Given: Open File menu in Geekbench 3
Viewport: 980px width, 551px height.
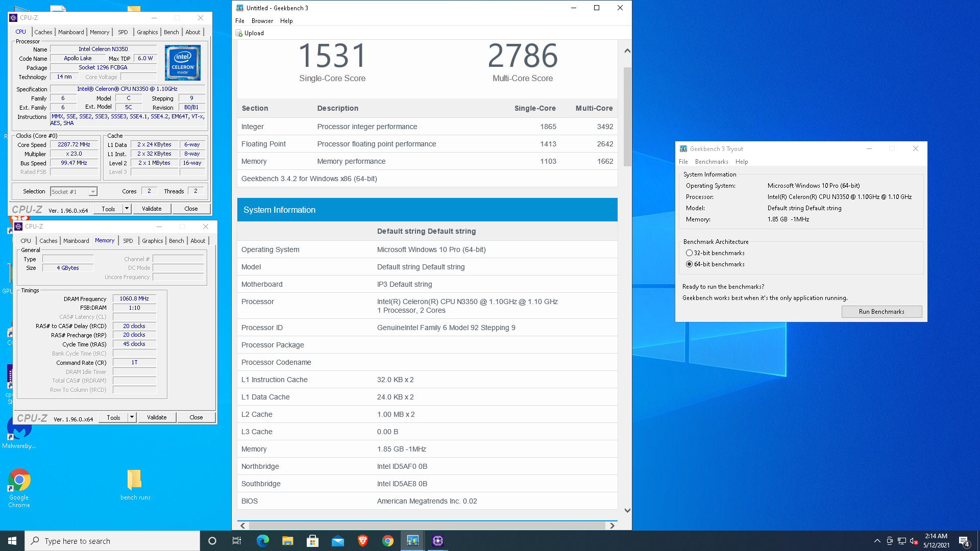Looking at the screenshot, I should click(240, 21).
